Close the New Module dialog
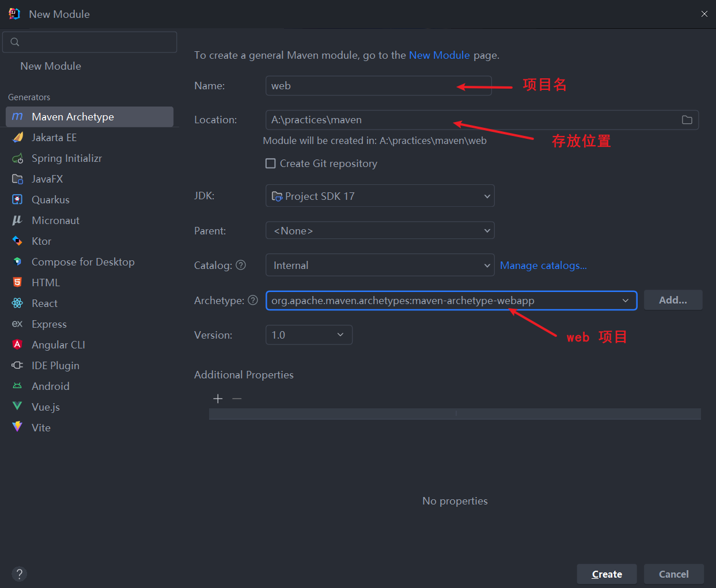Image resolution: width=716 pixels, height=588 pixels. pyautogui.click(x=704, y=14)
